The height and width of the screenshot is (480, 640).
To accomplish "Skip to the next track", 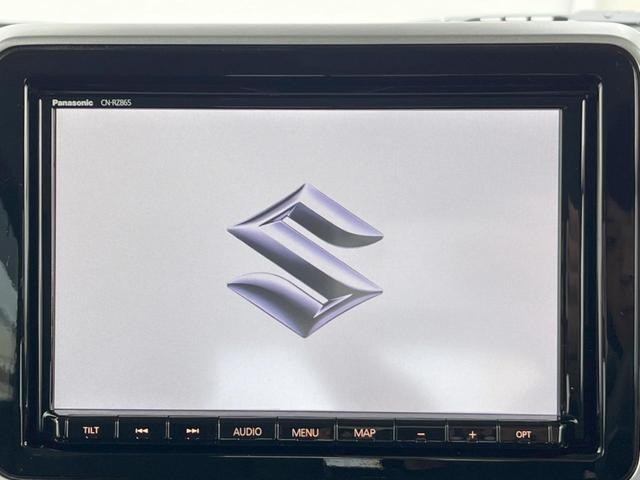I will [x=192, y=432].
